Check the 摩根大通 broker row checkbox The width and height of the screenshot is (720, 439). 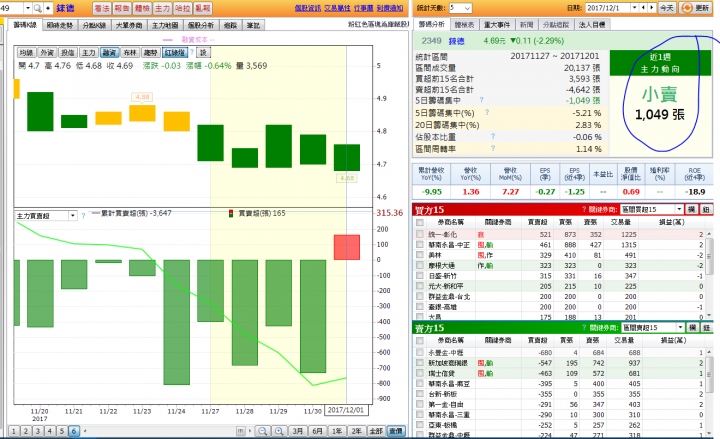[419, 265]
